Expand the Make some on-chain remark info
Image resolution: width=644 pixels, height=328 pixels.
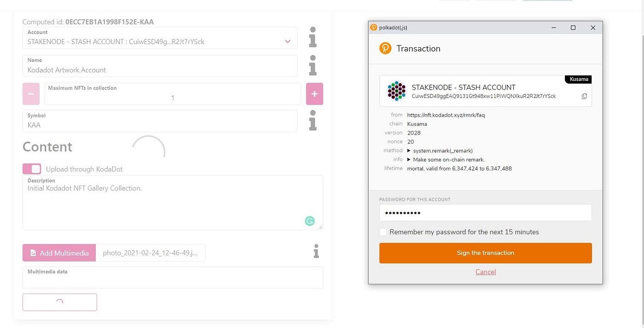[408, 159]
